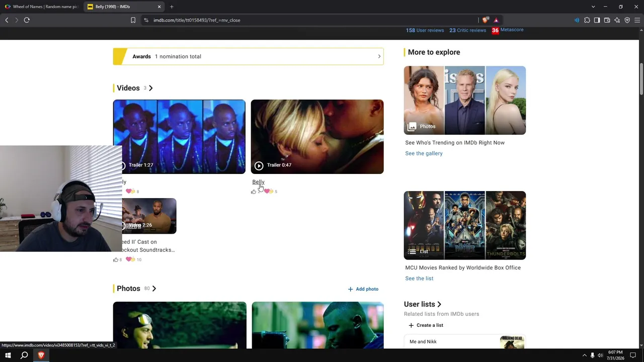Open the 23 Critic reviews link

468,30
